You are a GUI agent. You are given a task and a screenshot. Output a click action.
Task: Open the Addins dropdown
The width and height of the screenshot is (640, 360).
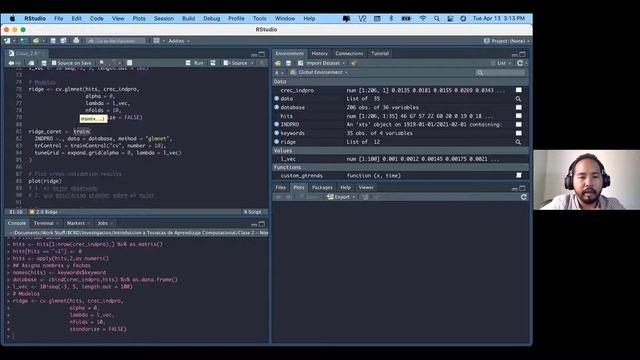[x=179, y=41]
